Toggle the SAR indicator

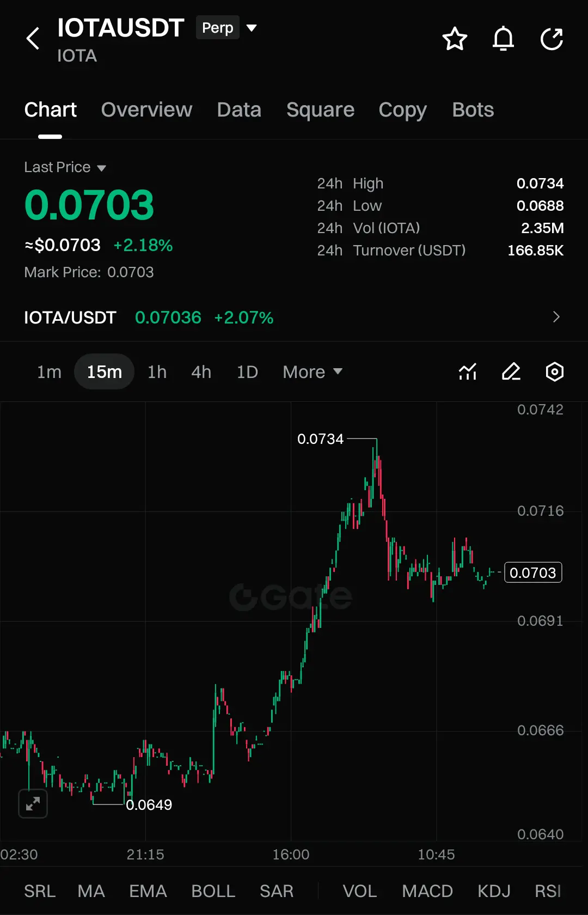(x=277, y=891)
